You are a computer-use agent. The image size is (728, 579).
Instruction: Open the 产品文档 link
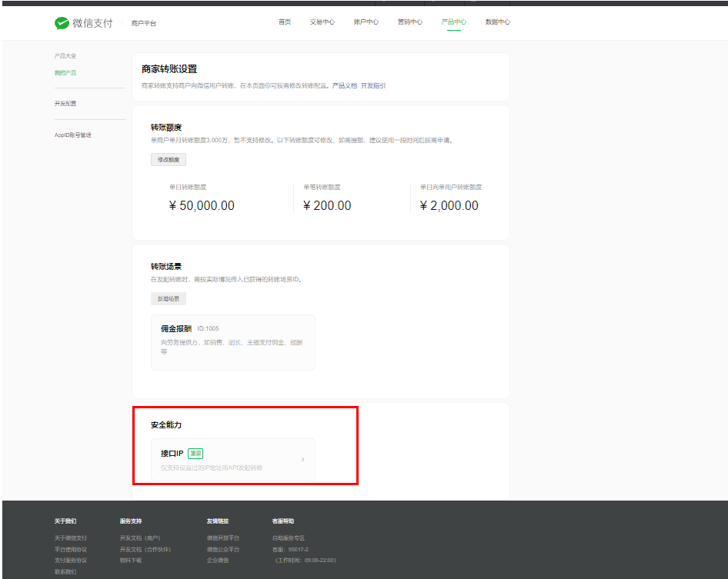(345, 85)
